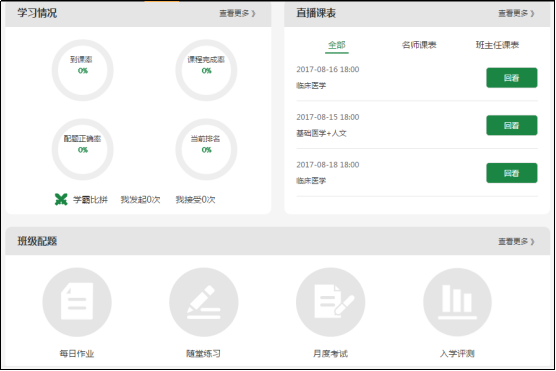Image resolution: width=556 pixels, height=371 pixels.
Task: Click the 月度考试 label
Action: pos(330,354)
